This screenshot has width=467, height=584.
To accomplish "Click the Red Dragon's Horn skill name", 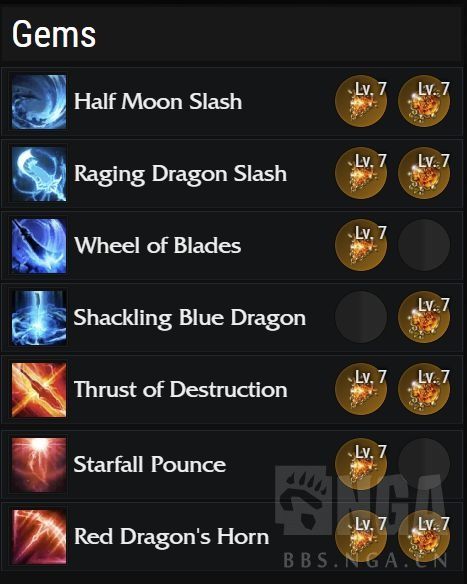I will (x=171, y=536).
